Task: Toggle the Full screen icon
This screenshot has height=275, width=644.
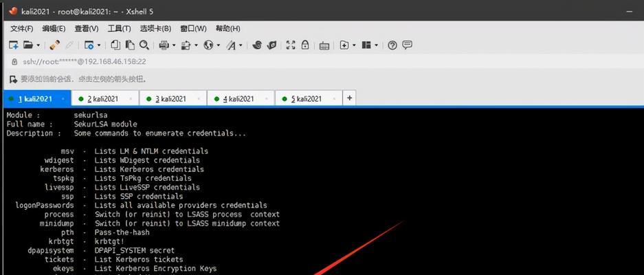Action: pos(291,45)
